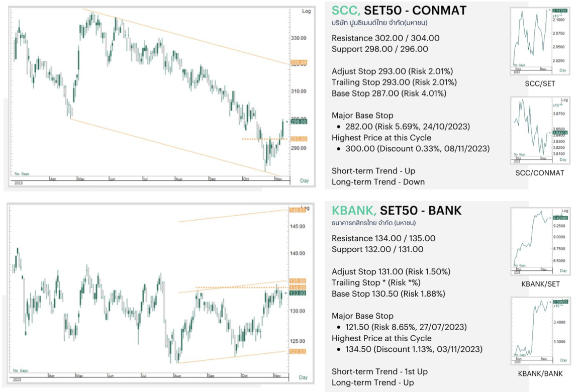Select the 'SET50 - BANK' heading text

click(421, 211)
